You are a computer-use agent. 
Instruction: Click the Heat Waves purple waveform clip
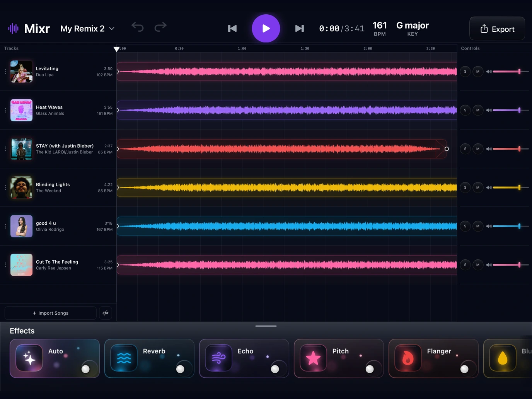pos(287,110)
